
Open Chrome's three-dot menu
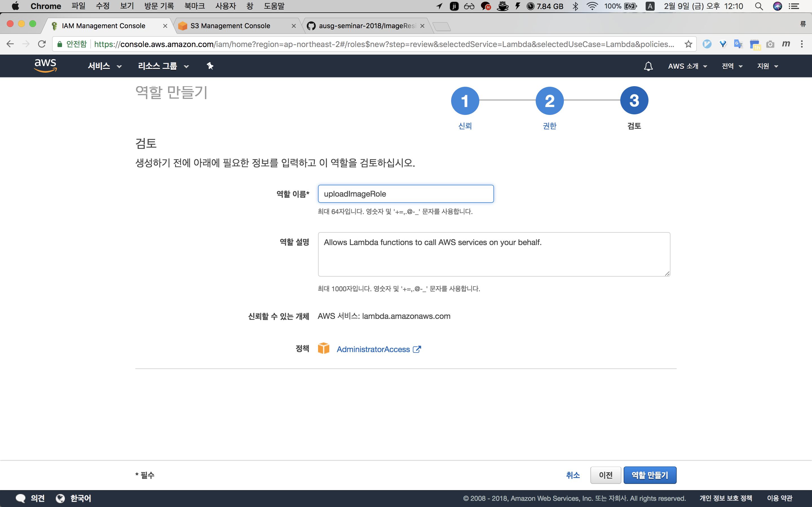(x=802, y=44)
